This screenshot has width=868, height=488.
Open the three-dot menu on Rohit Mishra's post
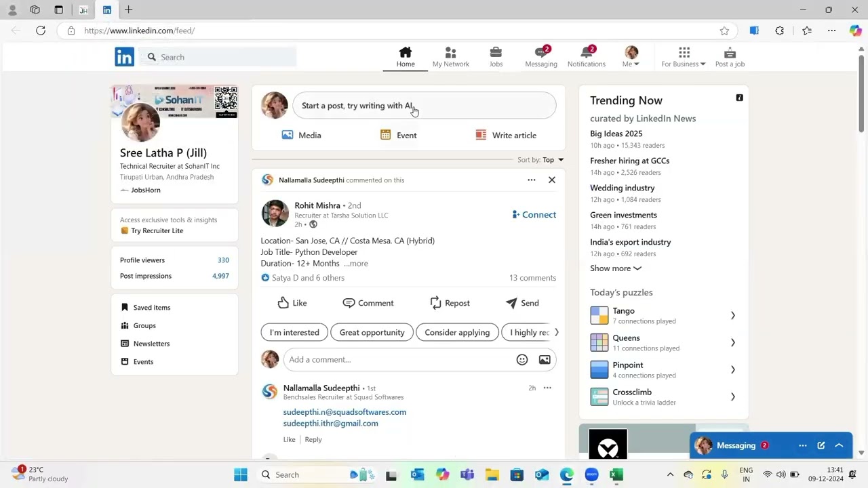click(x=532, y=180)
